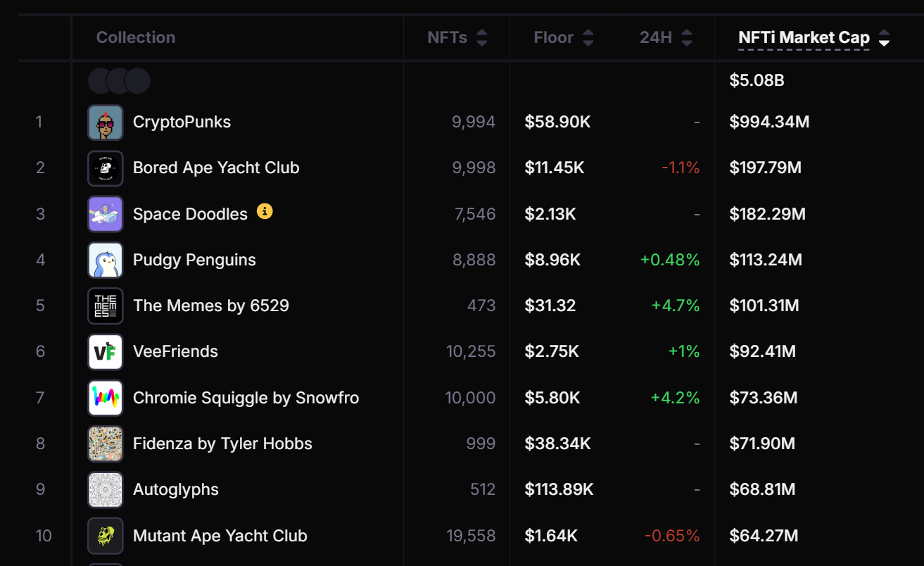Sort by 24H change column arrows

(687, 38)
